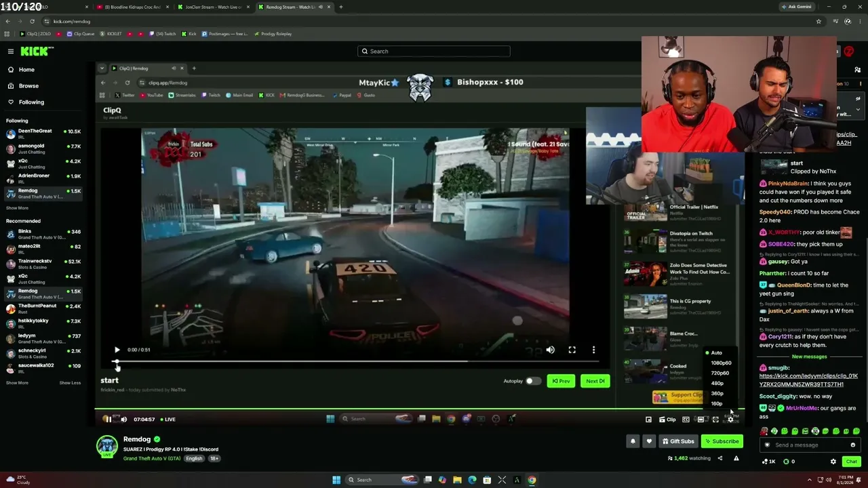This screenshot has width=868, height=488.
Task: Seek on the ClipQ clip progress bar
Action: pos(355,362)
